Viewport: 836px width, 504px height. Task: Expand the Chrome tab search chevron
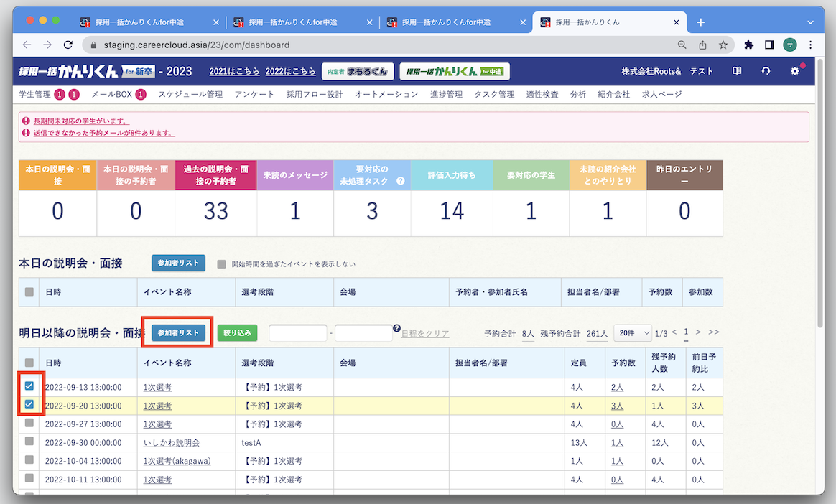coord(810,22)
